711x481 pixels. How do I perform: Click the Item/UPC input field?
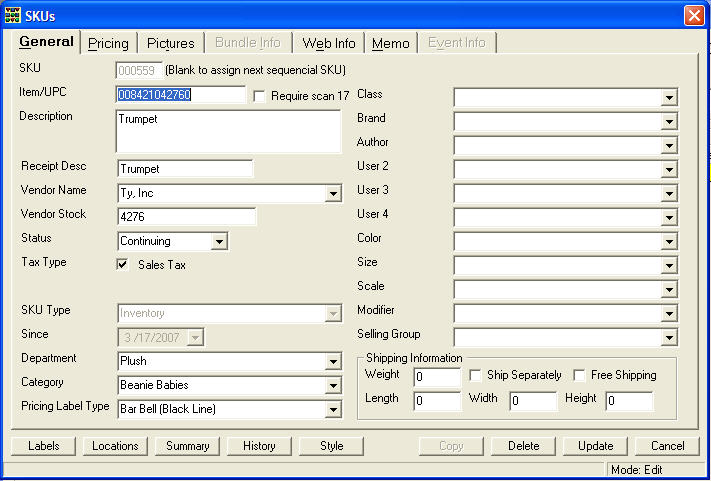[x=180, y=95]
